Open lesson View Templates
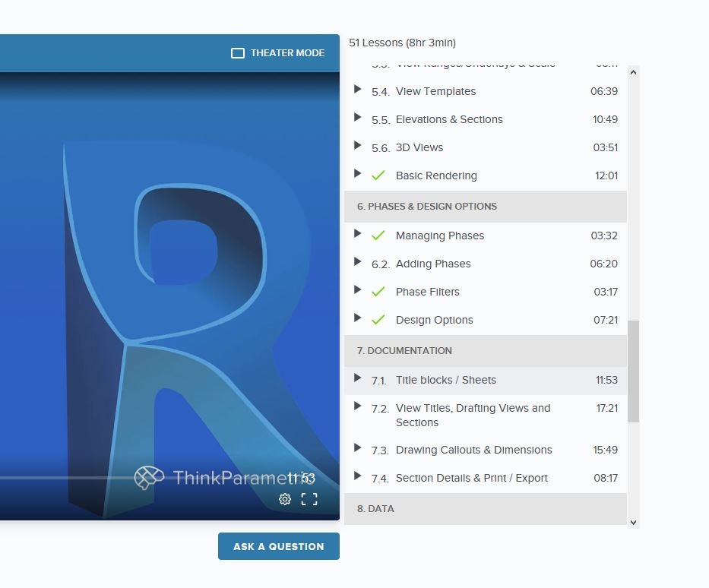 tap(436, 91)
